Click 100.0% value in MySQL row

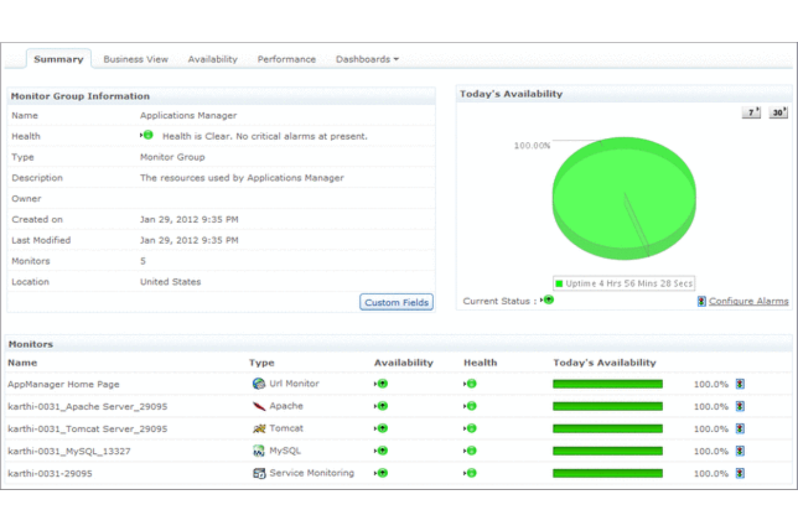pyautogui.click(x=711, y=452)
